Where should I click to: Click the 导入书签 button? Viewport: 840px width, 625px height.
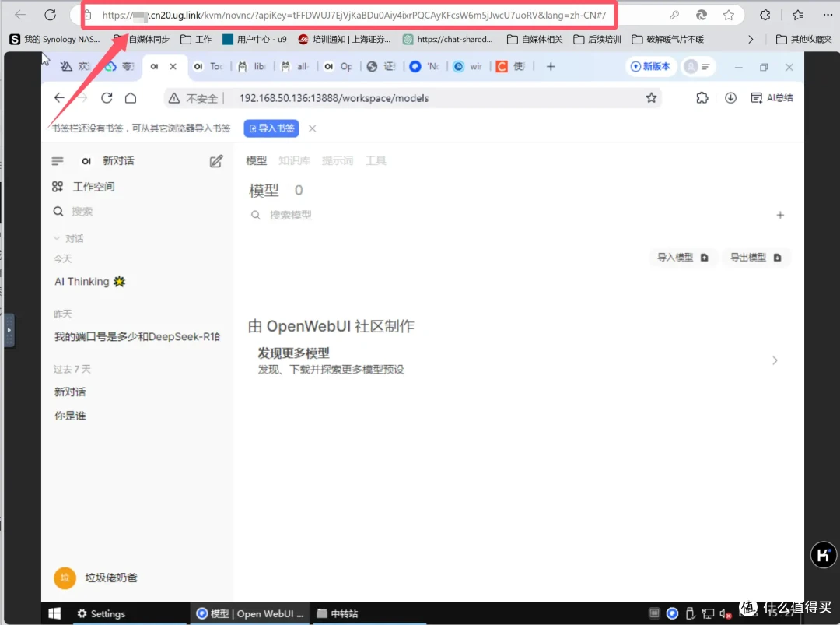pyautogui.click(x=271, y=128)
